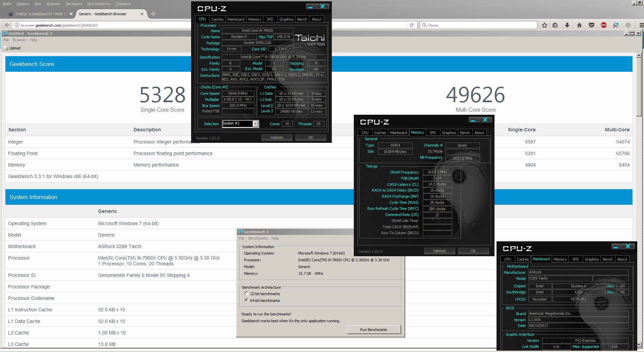Reload the Geekbench Browser page

pyautogui.click(x=412, y=25)
